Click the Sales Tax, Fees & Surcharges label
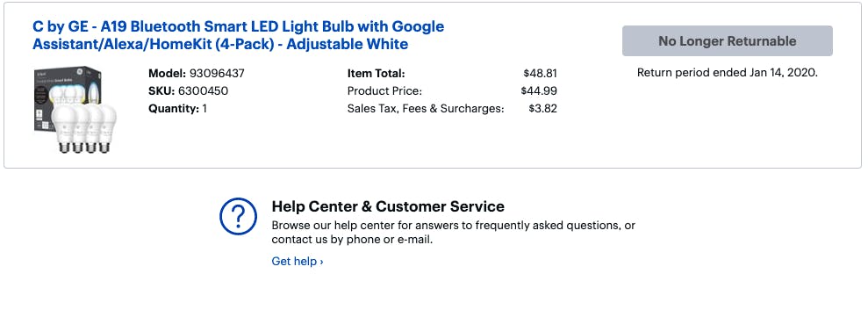The width and height of the screenshot is (868, 317). click(426, 109)
